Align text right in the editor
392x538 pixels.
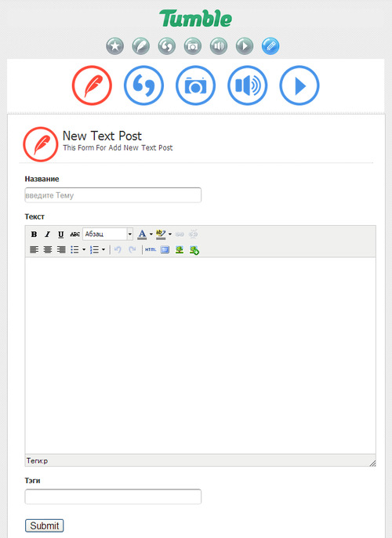coord(61,249)
